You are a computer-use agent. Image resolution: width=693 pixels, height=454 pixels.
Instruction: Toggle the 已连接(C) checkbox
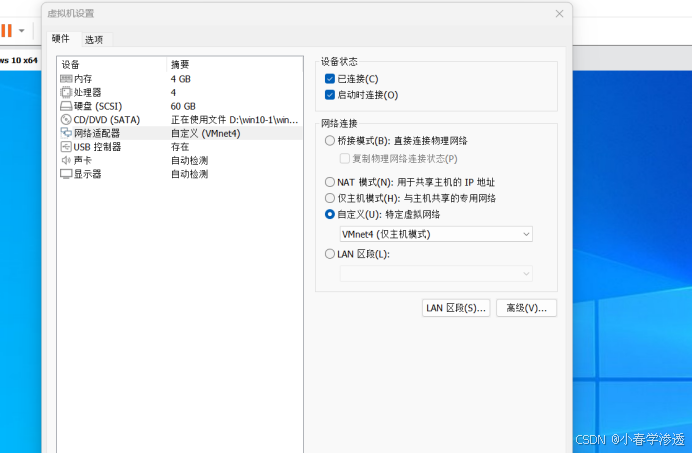tap(330, 79)
